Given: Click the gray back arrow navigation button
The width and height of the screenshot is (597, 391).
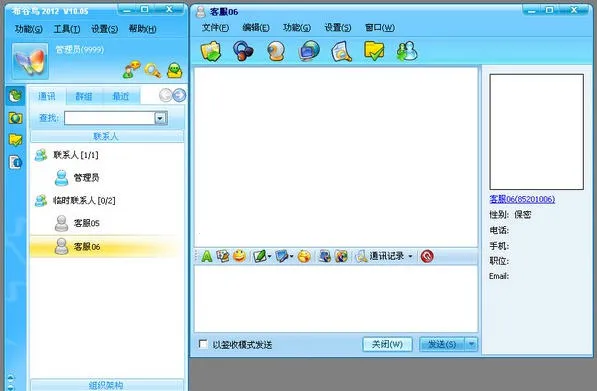Looking at the screenshot, I should pyautogui.click(x=166, y=95).
